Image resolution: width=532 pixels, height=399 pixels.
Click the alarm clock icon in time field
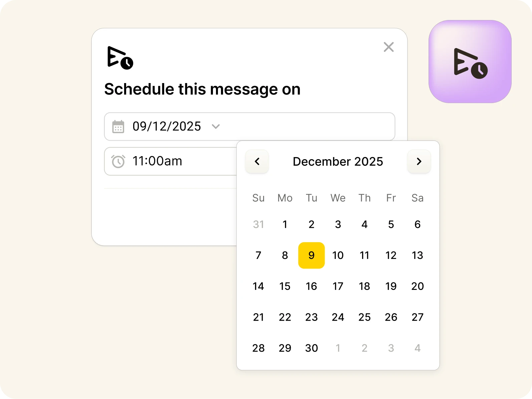pyautogui.click(x=118, y=161)
